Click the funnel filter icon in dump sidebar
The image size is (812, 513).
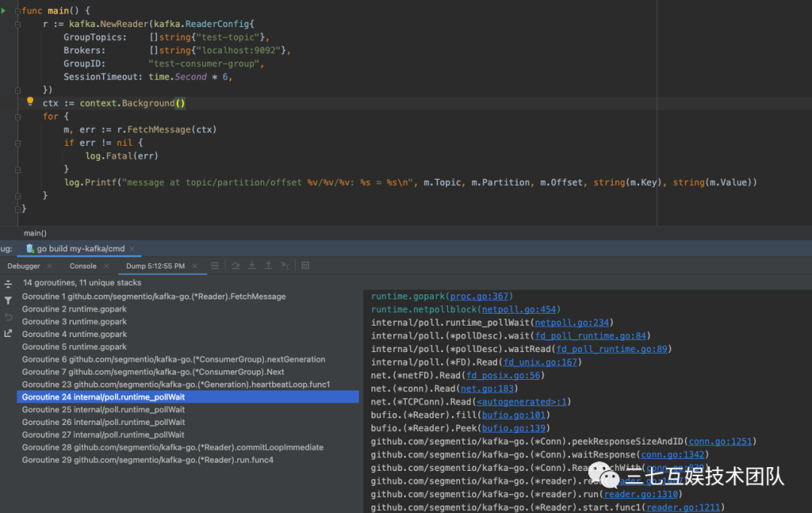pos(8,301)
